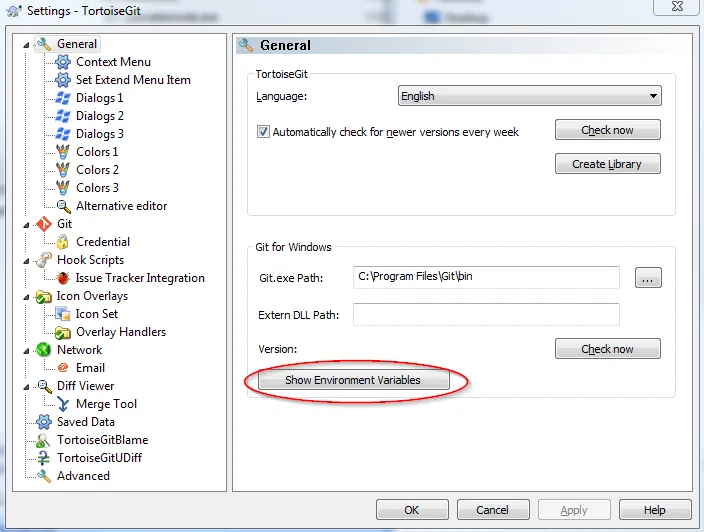Click the Email at-sign icon
This screenshot has height=532, width=704.
[63, 368]
